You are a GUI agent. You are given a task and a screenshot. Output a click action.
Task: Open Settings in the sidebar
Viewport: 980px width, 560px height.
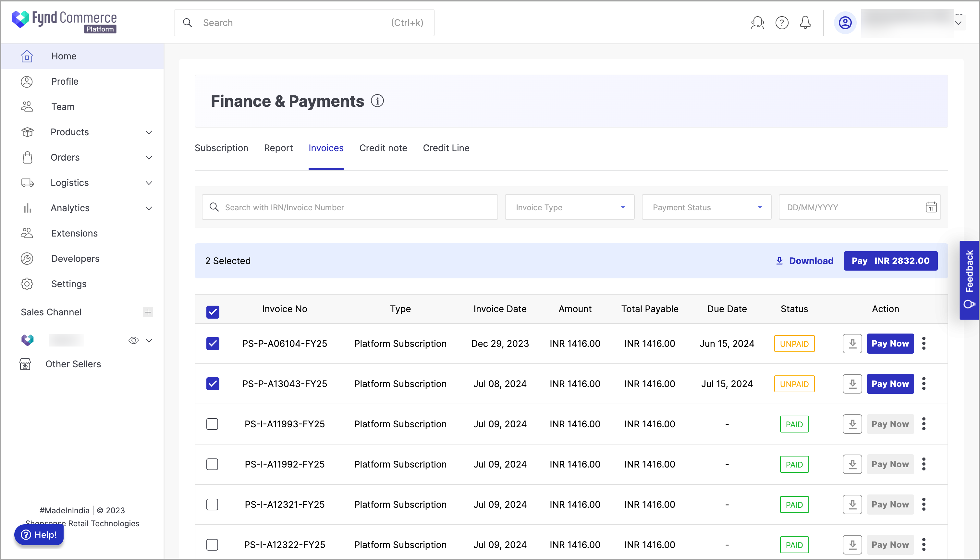[x=82, y=284]
